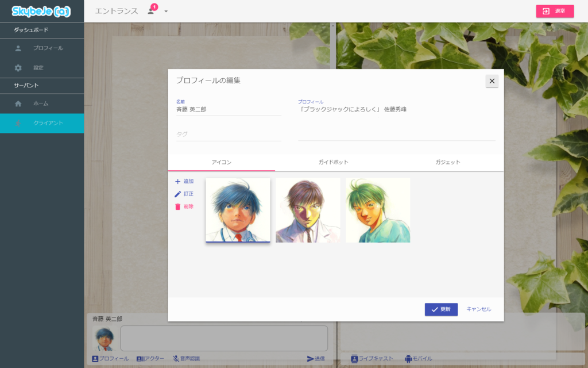Select the brown-haired man icon thumbnail
Image resolution: width=588 pixels, height=368 pixels.
pos(308,210)
